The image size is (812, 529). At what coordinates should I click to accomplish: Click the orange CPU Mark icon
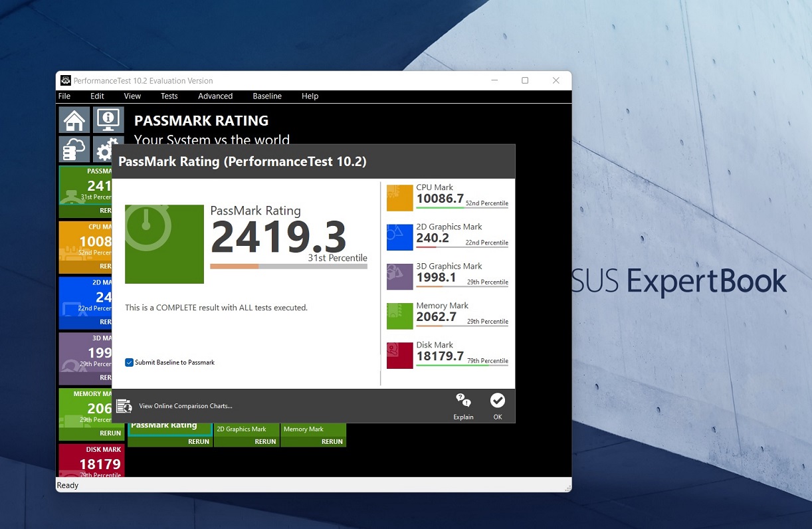point(399,198)
